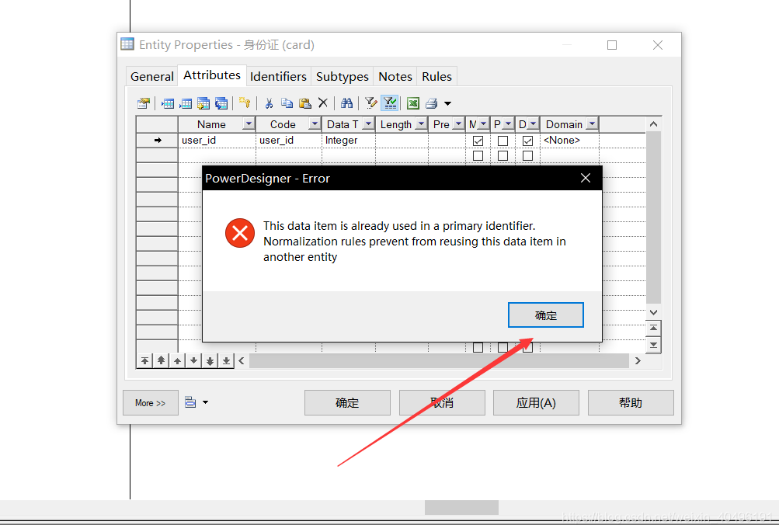779x532 pixels.
Task: Click 确定 in Entity Properties window
Action: 347,402
